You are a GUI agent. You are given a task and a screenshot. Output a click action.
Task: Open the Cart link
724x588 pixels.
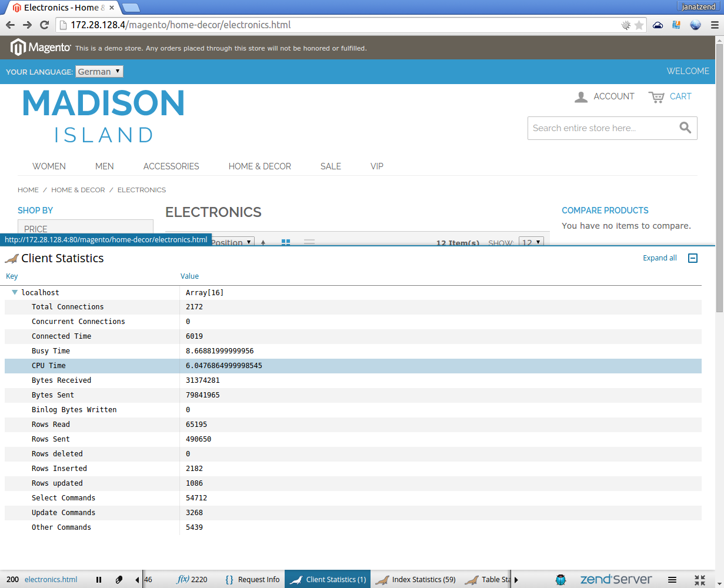(680, 96)
